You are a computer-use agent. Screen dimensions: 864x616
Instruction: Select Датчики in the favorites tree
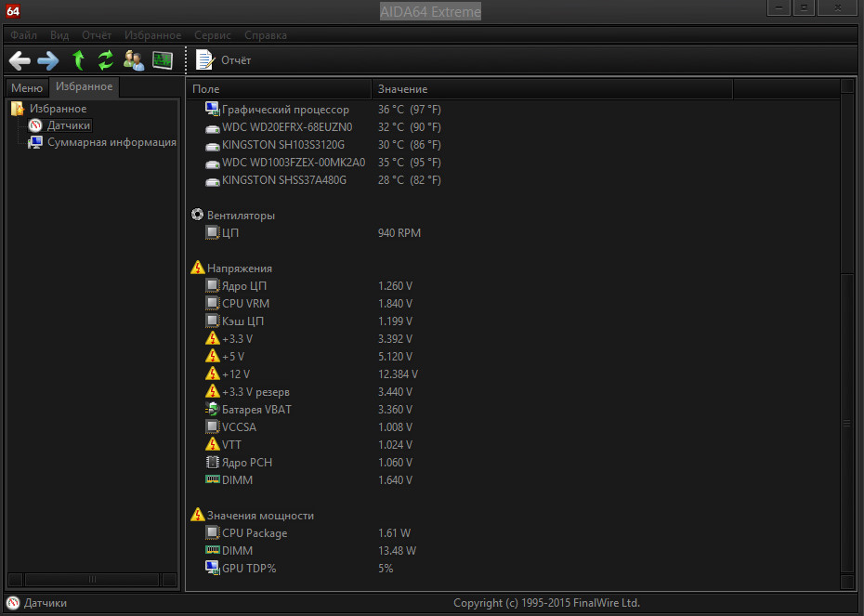69,125
